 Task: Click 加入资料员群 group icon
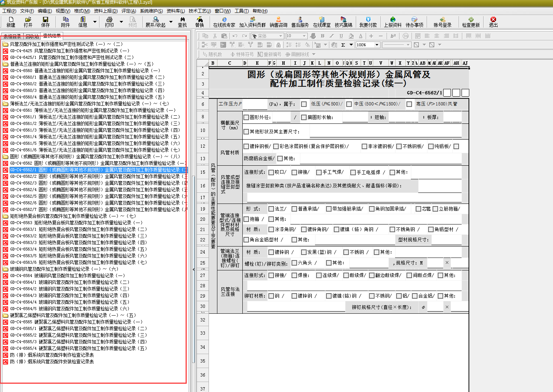pyautogui.click(x=253, y=22)
